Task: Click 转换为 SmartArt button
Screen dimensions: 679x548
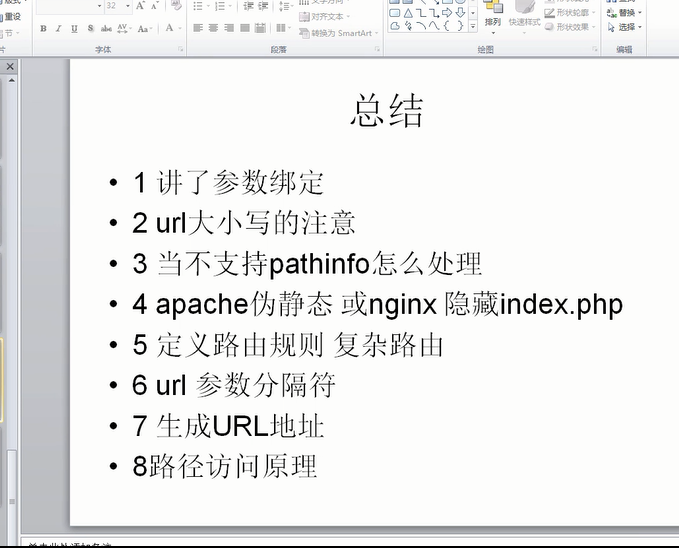Action: (339, 33)
